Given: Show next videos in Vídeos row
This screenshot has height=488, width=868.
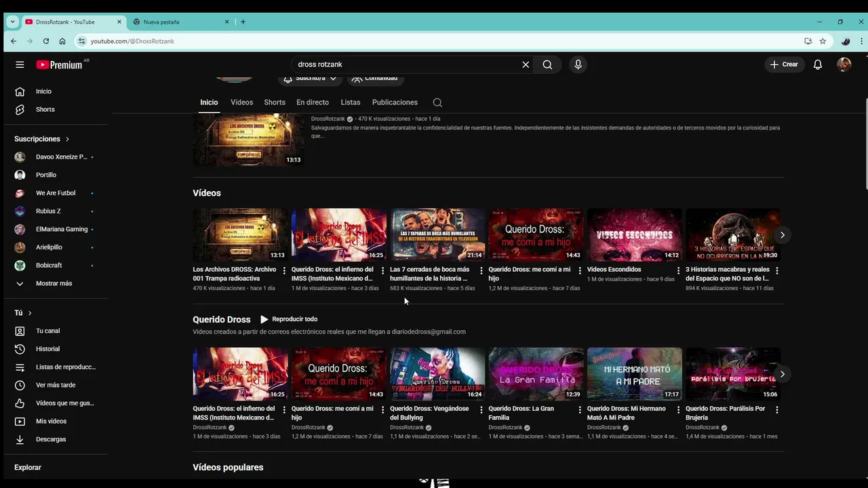Looking at the screenshot, I should coord(782,235).
